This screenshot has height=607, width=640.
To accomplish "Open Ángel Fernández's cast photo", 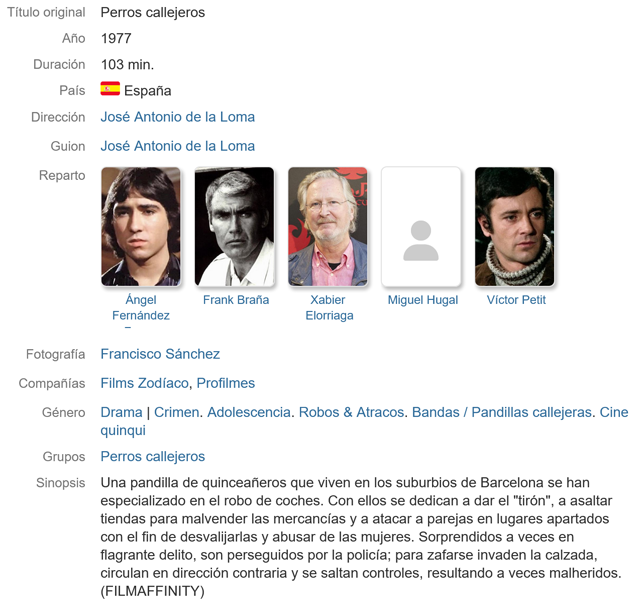I will [141, 227].
